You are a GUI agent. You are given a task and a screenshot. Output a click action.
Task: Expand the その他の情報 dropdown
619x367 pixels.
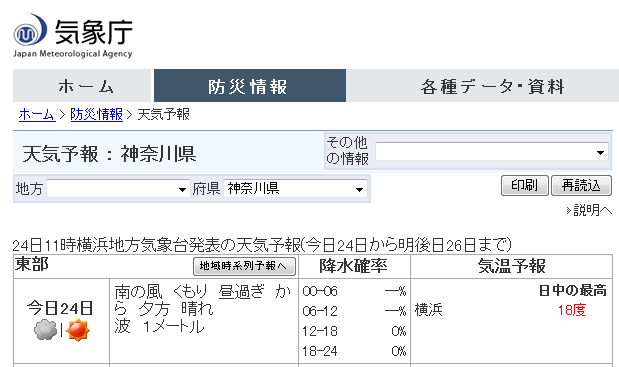[x=491, y=152]
